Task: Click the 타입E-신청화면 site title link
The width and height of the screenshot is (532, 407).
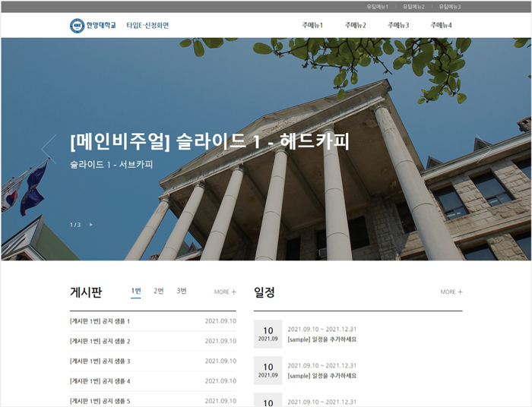Action: [x=147, y=25]
